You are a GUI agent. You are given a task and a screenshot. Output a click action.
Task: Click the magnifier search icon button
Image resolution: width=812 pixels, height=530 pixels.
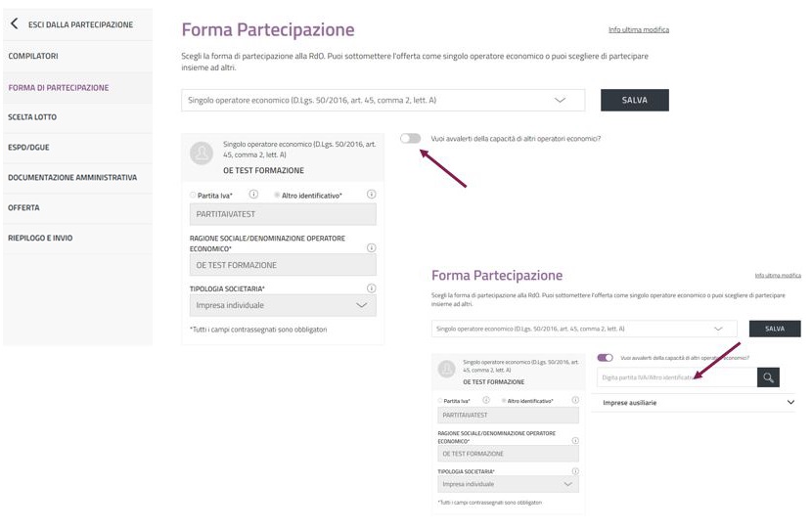pos(768,376)
